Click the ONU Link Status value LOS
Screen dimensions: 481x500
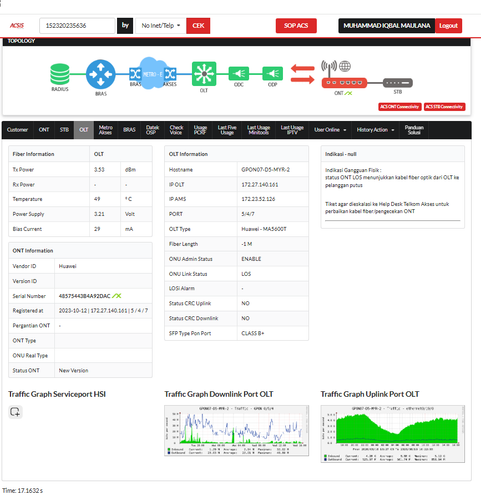pos(246,274)
